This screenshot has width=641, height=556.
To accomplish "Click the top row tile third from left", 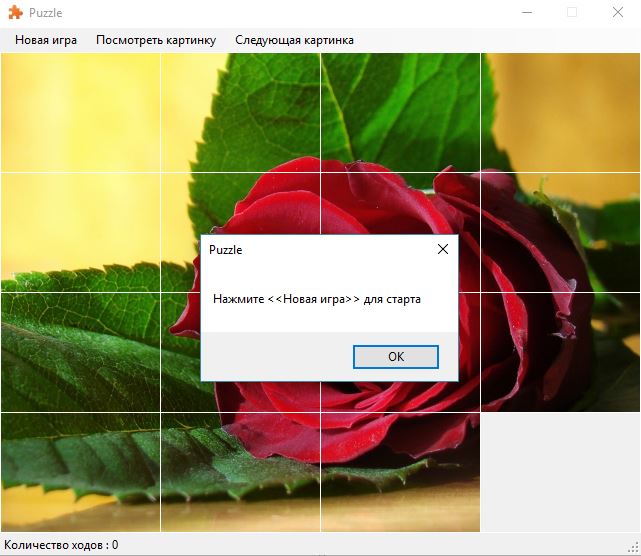I will pyautogui.click(x=400, y=112).
